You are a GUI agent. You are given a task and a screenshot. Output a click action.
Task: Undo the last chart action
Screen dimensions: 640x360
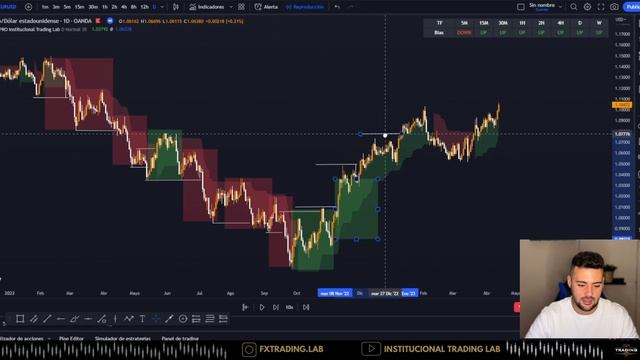coord(337,7)
